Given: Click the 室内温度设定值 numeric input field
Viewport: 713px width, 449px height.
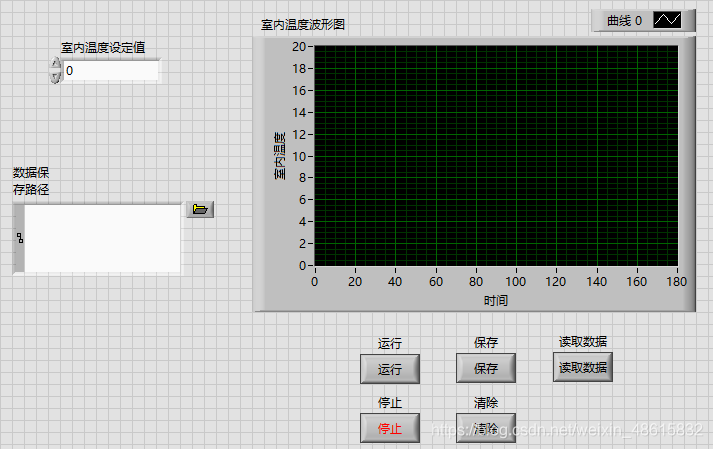Looking at the screenshot, I should (111, 71).
